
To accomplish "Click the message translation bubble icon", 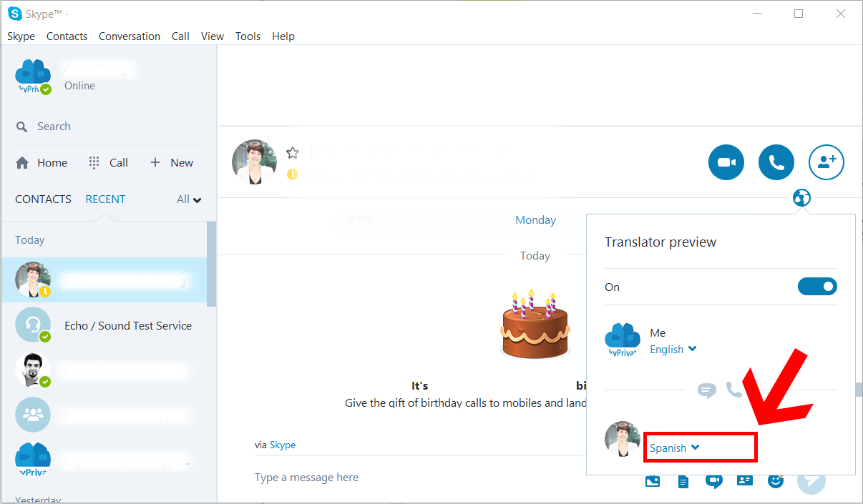I will pos(706,390).
